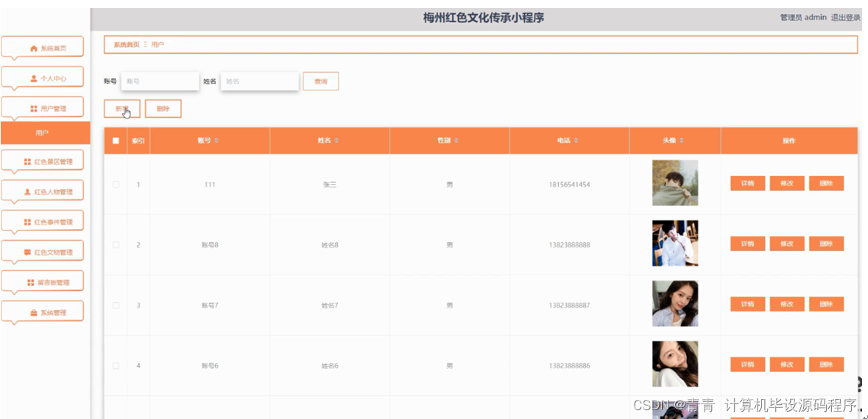Click 删除 for user 张三

point(827,183)
